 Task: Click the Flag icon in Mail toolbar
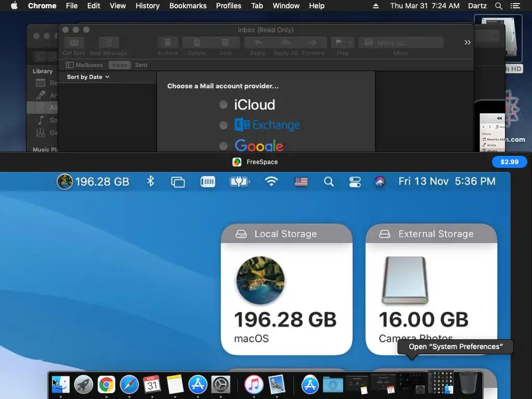338,43
